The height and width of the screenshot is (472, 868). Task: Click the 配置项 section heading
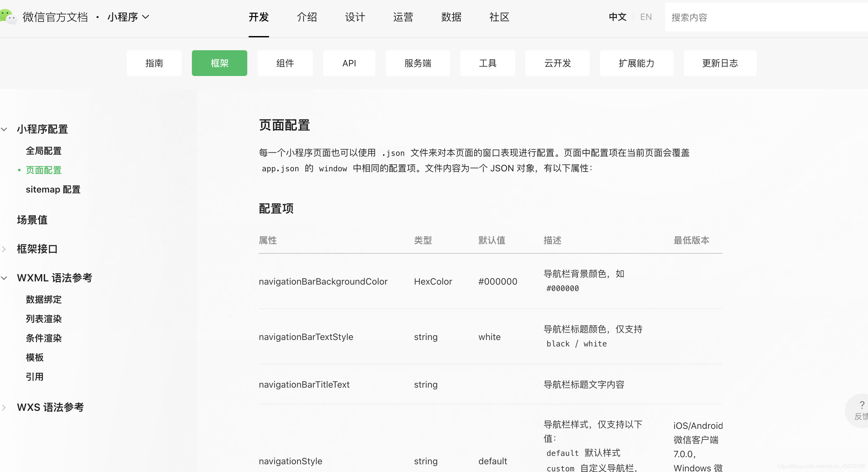pyautogui.click(x=276, y=209)
